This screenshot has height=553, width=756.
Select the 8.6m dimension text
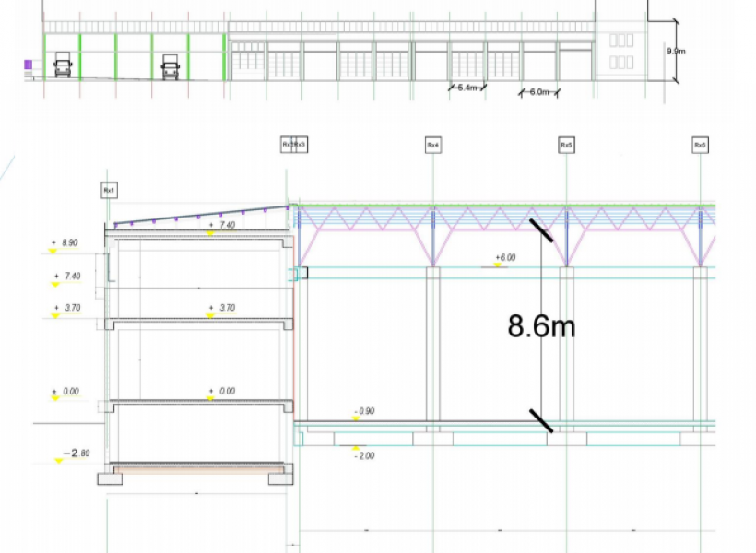[x=541, y=326]
